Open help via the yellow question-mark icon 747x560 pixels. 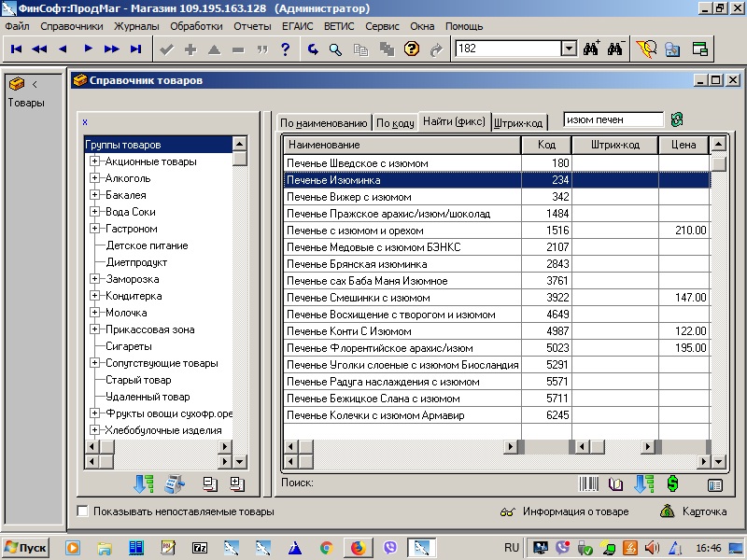coord(411,49)
